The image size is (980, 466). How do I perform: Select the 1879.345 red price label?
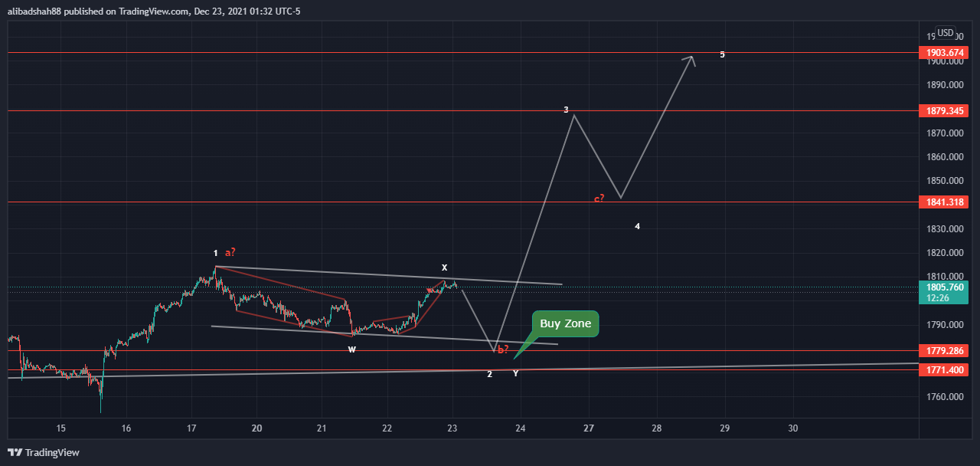tap(943, 111)
